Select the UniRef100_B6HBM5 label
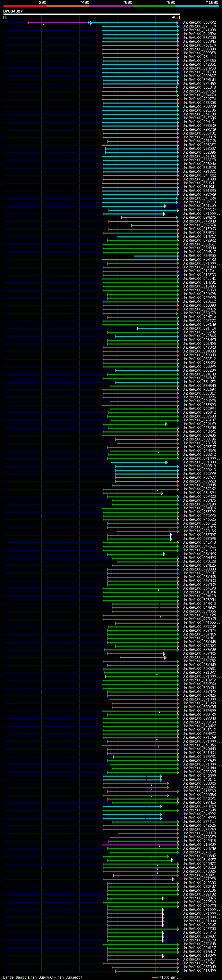Image resolution: width=222 pixels, height=980 pixels. click(199, 386)
